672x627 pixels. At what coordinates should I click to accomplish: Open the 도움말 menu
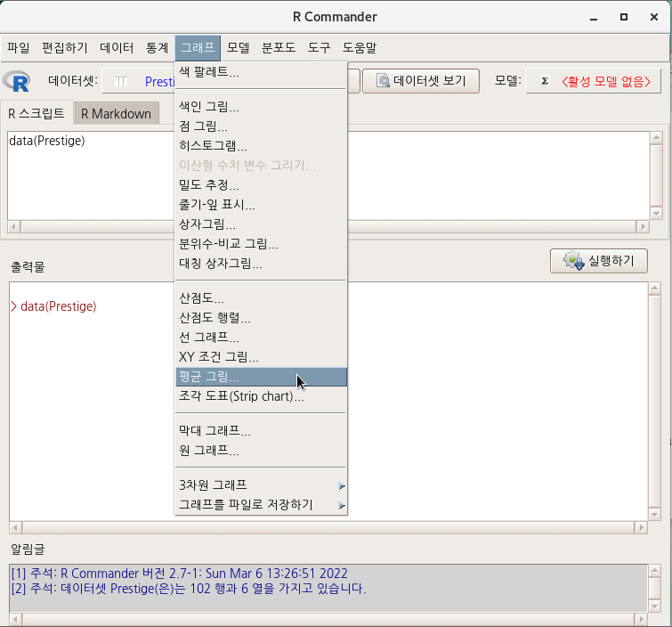click(360, 47)
